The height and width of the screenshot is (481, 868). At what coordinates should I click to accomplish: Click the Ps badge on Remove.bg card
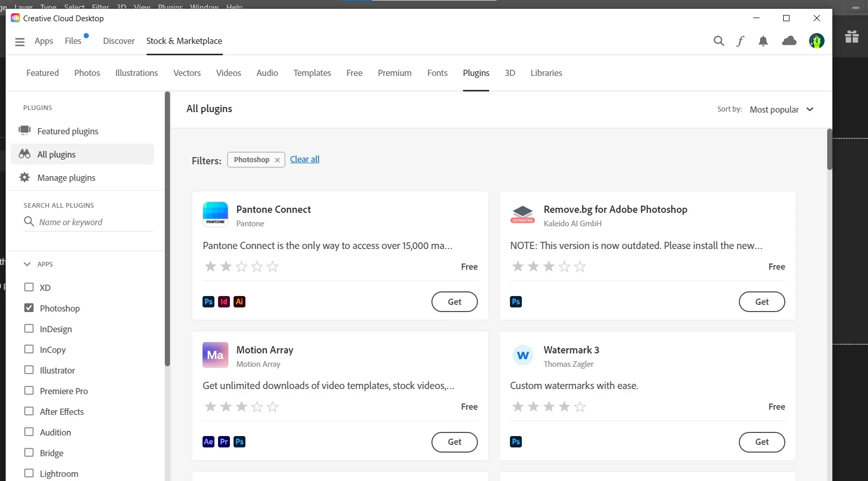(516, 302)
